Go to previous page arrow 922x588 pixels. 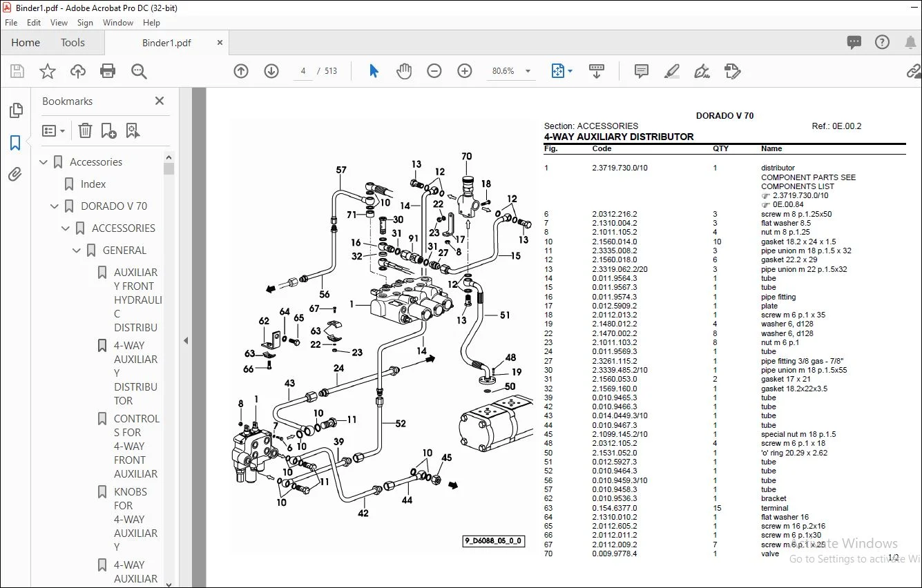pyautogui.click(x=241, y=71)
